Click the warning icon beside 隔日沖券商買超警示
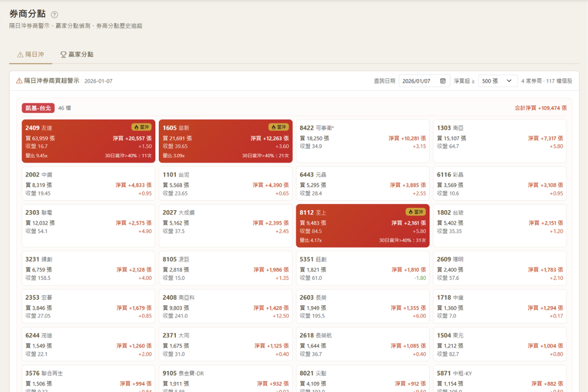The height and width of the screenshot is (392, 588). (x=19, y=80)
